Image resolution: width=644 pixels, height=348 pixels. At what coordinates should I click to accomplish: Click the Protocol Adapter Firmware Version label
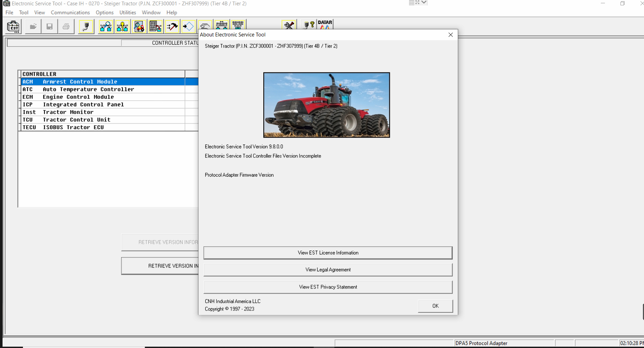click(x=239, y=175)
